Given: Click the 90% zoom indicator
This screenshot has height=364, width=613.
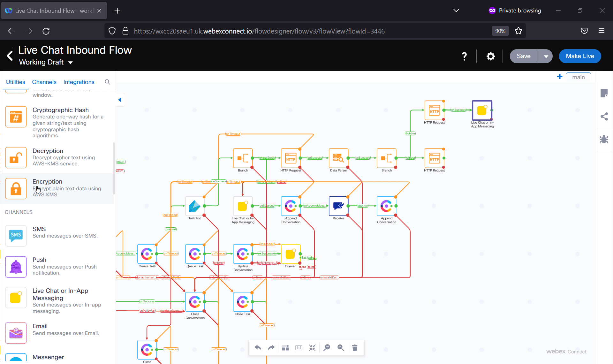Looking at the screenshot, I should coord(500,31).
